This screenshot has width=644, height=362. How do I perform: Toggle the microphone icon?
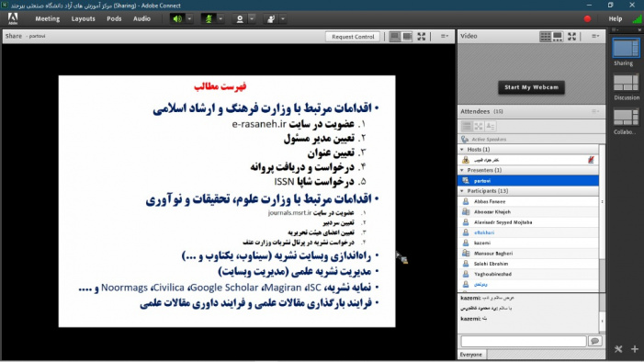(209, 19)
